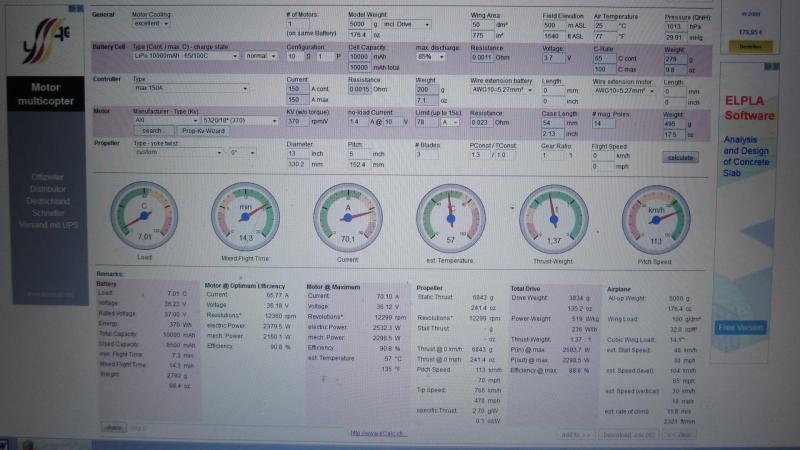Click the Current gauge dial
The image size is (800, 450).
click(347, 216)
